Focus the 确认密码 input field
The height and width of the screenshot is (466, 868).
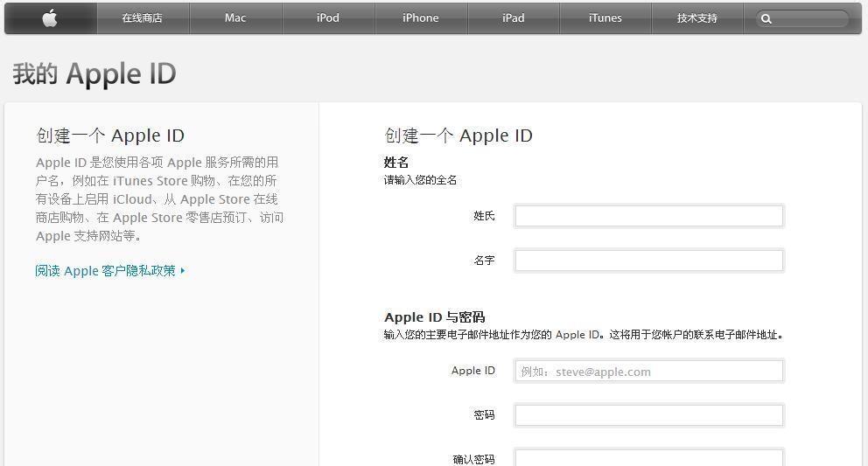(648, 458)
